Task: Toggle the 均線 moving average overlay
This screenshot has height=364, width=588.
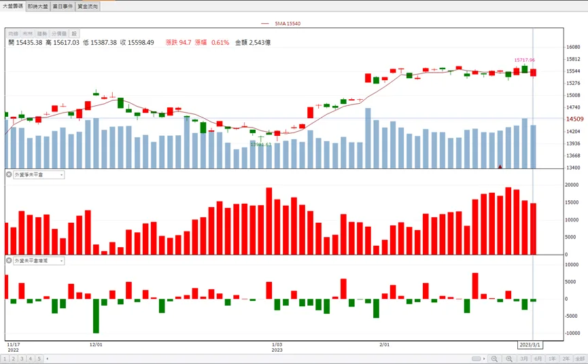Action: coord(14,34)
